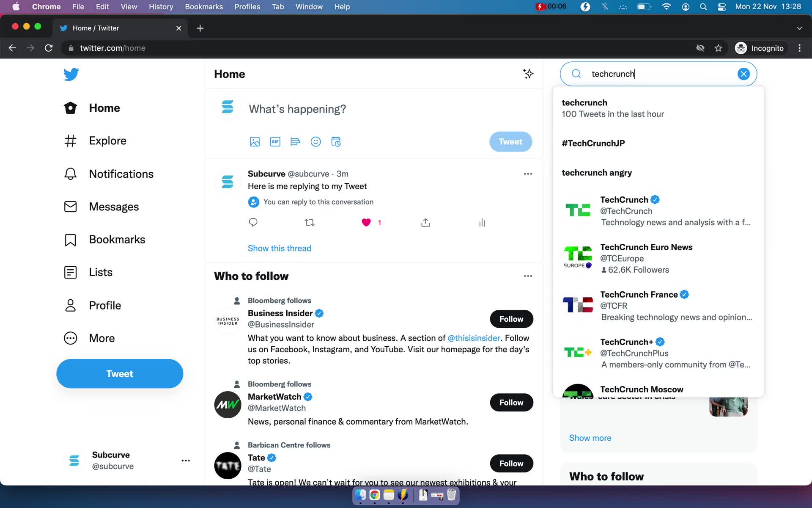Open Finder from the Dock
Viewport: 812px width, 508px height.
point(360,495)
